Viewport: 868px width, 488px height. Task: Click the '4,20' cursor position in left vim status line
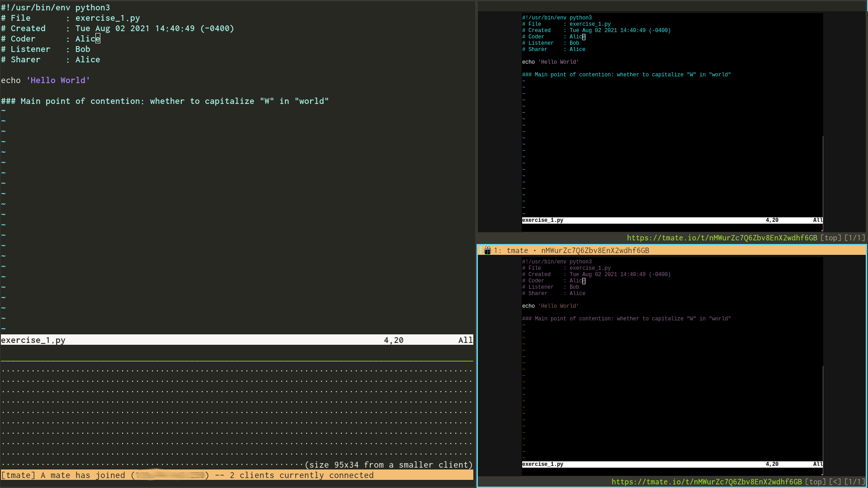(394, 340)
